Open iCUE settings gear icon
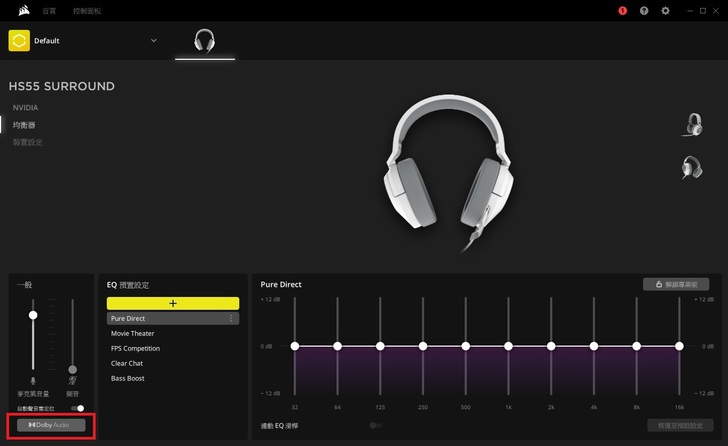This screenshot has width=728, height=446. coord(666,11)
